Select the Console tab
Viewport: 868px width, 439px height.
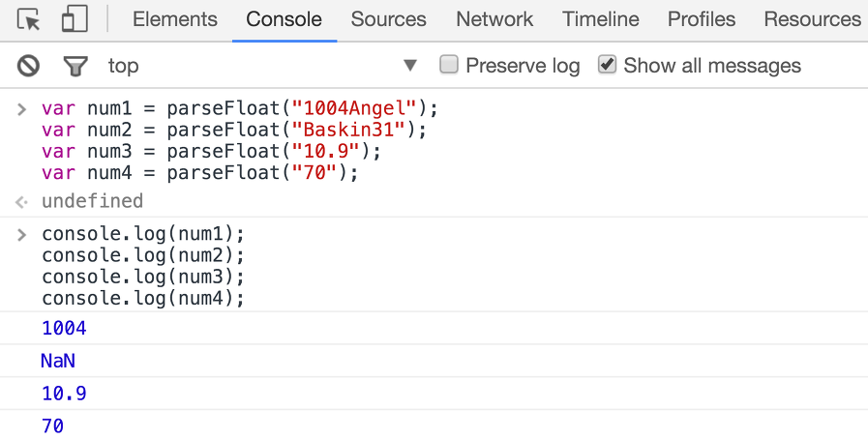pyautogui.click(x=284, y=19)
